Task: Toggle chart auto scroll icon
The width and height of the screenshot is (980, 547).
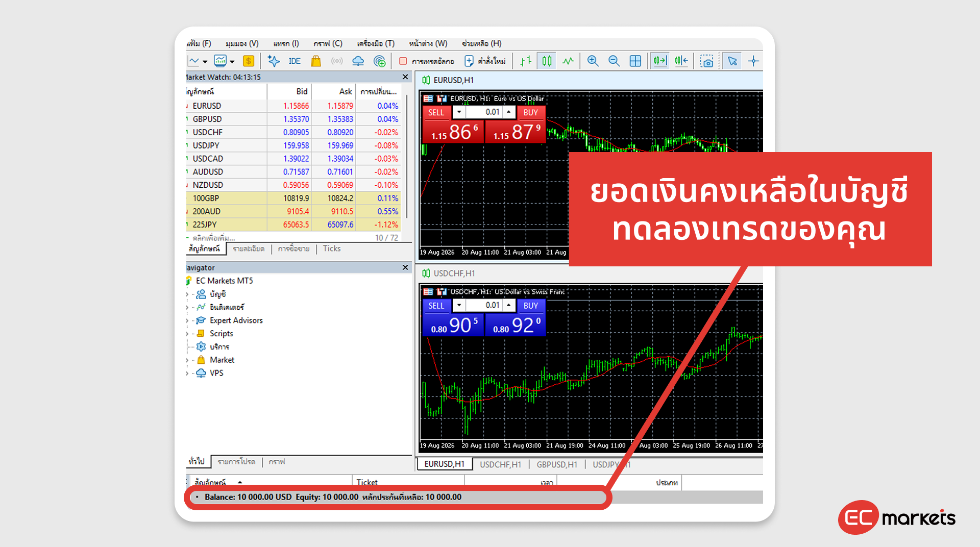Action: point(660,61)
